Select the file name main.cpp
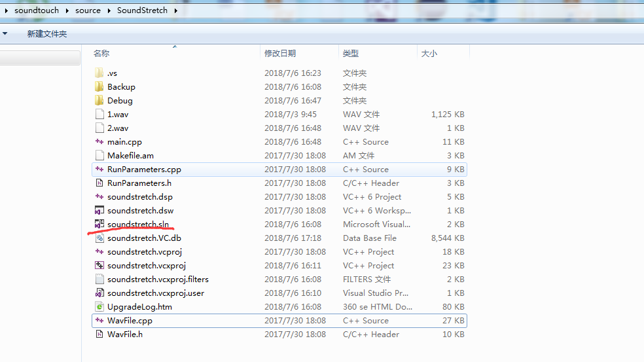 tap(124, 142)
